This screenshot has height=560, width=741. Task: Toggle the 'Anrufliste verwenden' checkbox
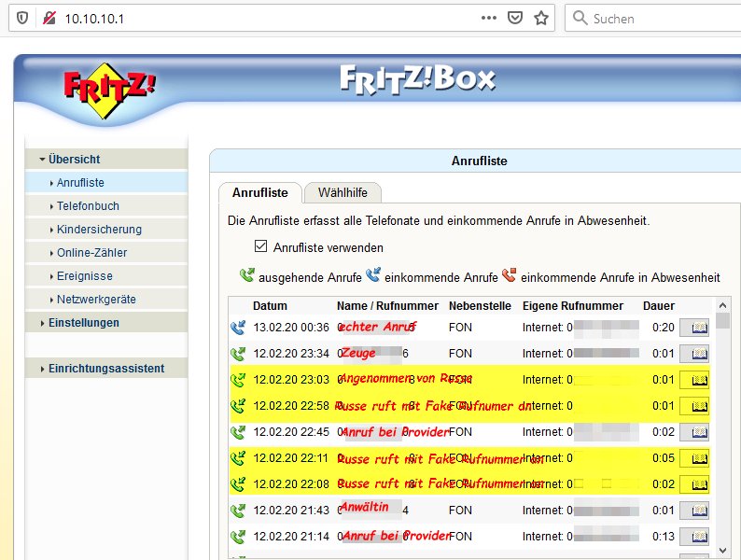(261, 247)
